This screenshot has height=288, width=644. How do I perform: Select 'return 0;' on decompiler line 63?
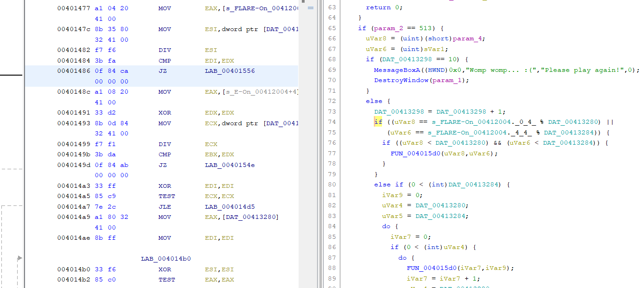[x=384, y=7]
